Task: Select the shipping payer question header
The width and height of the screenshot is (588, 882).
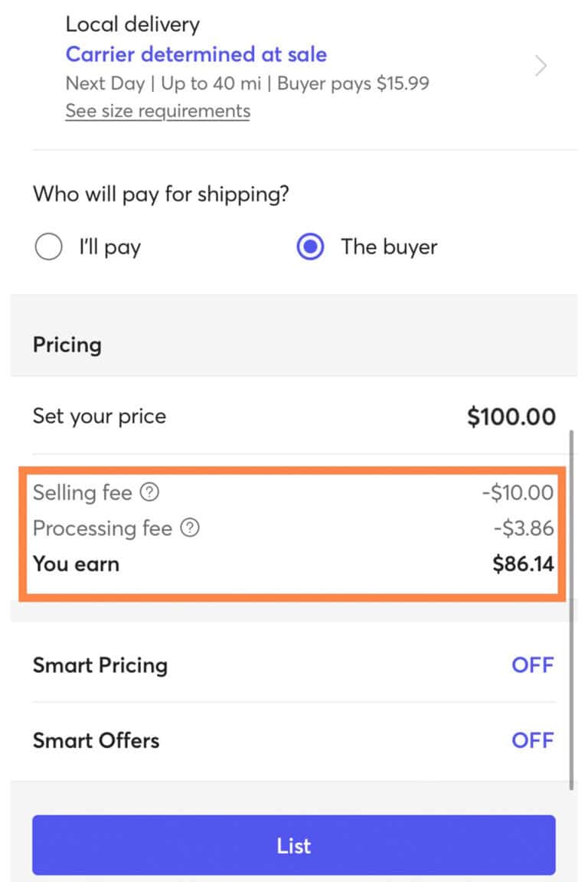Action: click(x=161, y=194)
